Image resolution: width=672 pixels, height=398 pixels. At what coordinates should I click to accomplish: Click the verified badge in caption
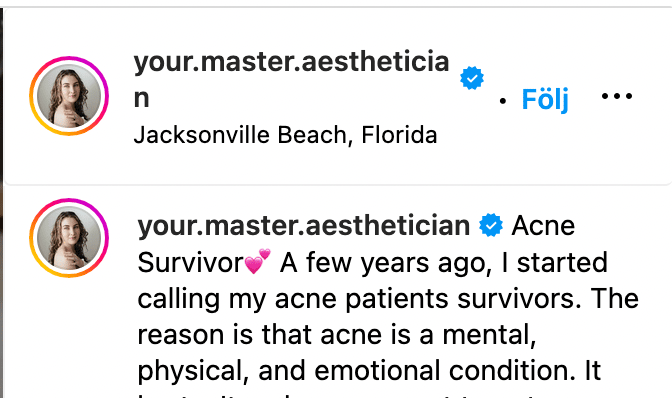(491, 225)
